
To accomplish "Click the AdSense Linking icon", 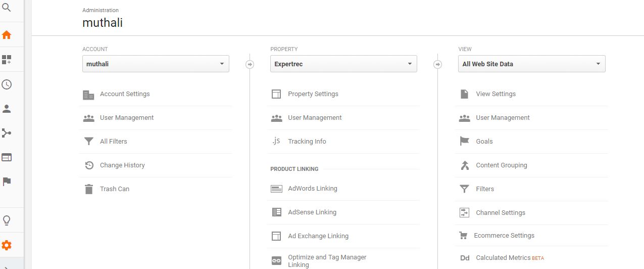I will [276, 212].
